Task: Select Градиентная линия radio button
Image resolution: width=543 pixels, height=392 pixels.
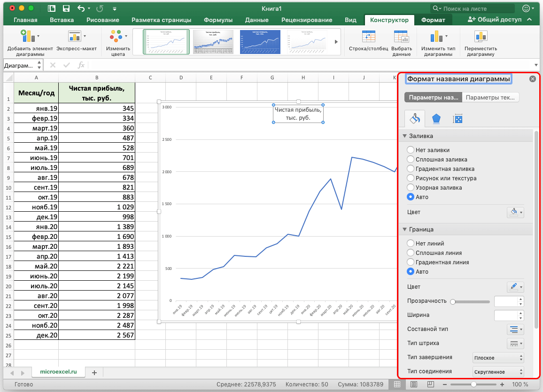Action: 411,262
